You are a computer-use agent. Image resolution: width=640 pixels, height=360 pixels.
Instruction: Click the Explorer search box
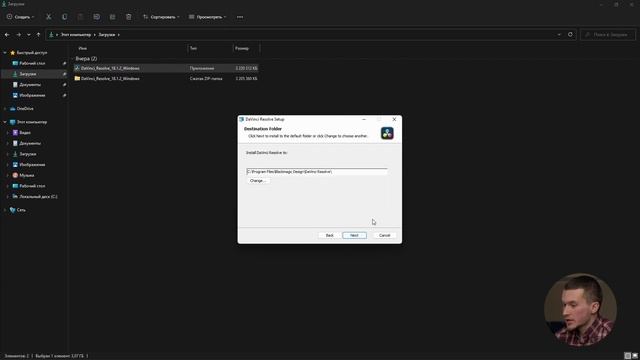pyautogui.click(x=608, y=35)
